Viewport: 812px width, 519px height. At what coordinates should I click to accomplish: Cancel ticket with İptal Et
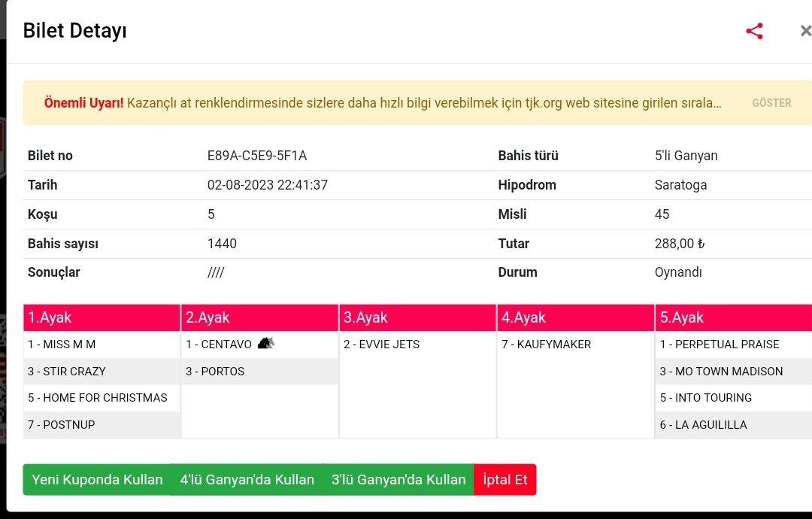pos(505,480)
